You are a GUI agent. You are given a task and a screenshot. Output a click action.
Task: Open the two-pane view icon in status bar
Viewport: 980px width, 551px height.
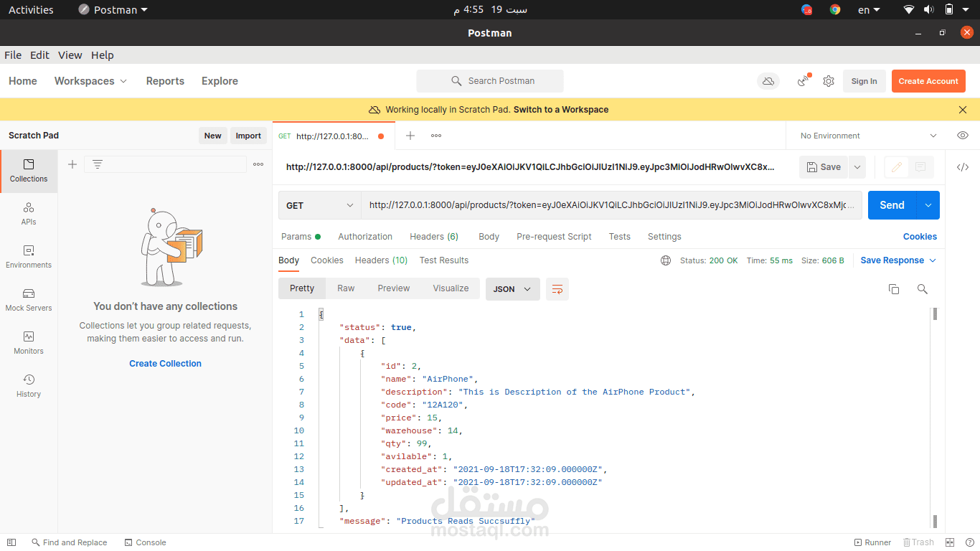[950, 542]
